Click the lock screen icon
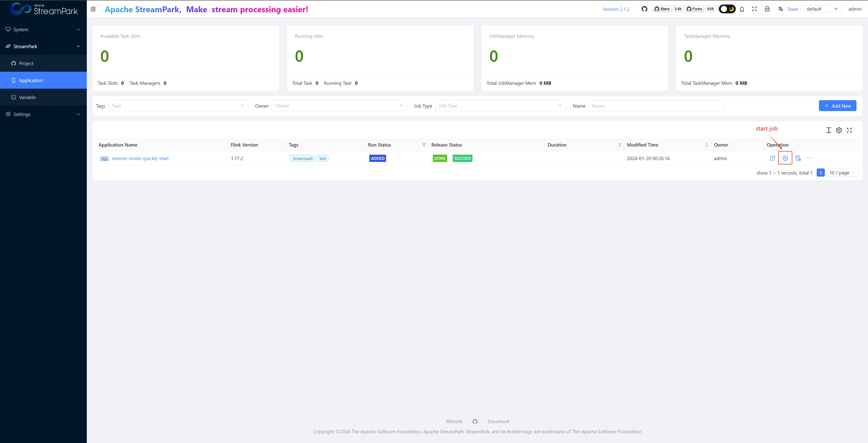Viewport: 868px width, 443px height. click(x=767, y=9)
